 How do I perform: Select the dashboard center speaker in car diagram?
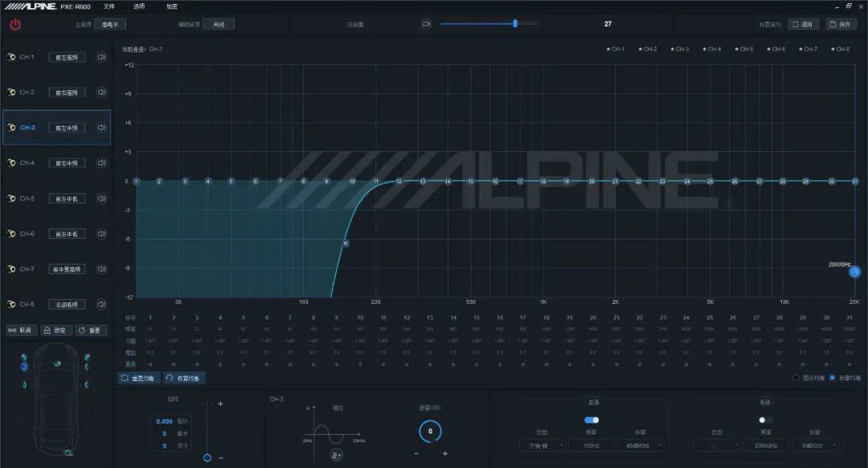[57, 364]
